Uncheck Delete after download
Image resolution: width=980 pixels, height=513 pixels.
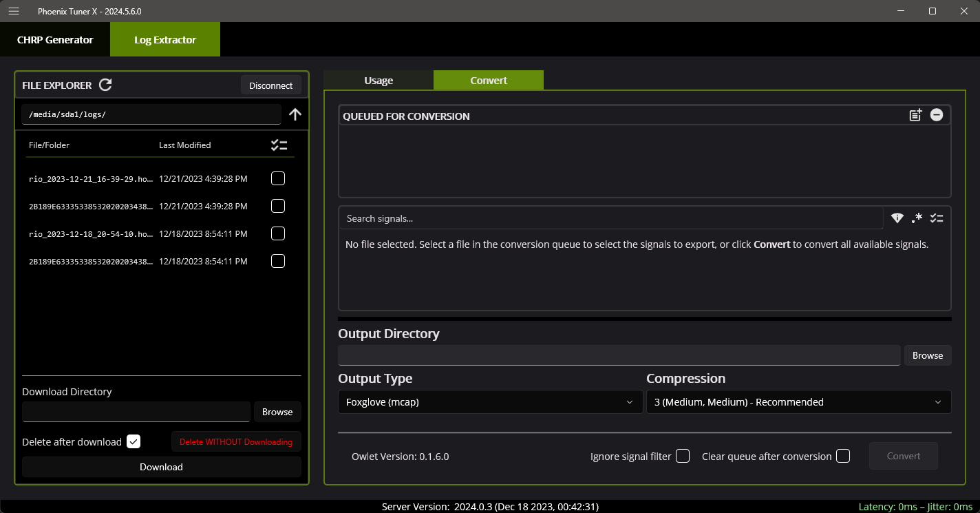[134, 441]
